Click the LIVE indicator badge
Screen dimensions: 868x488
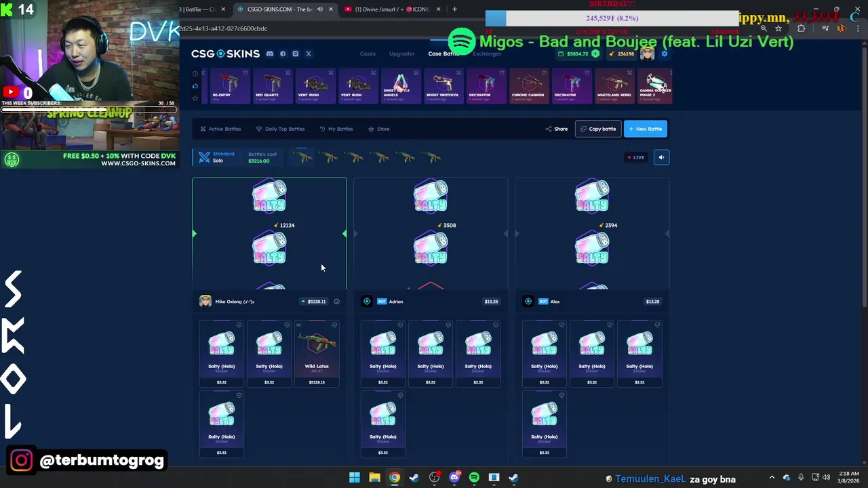click(636, 157)
